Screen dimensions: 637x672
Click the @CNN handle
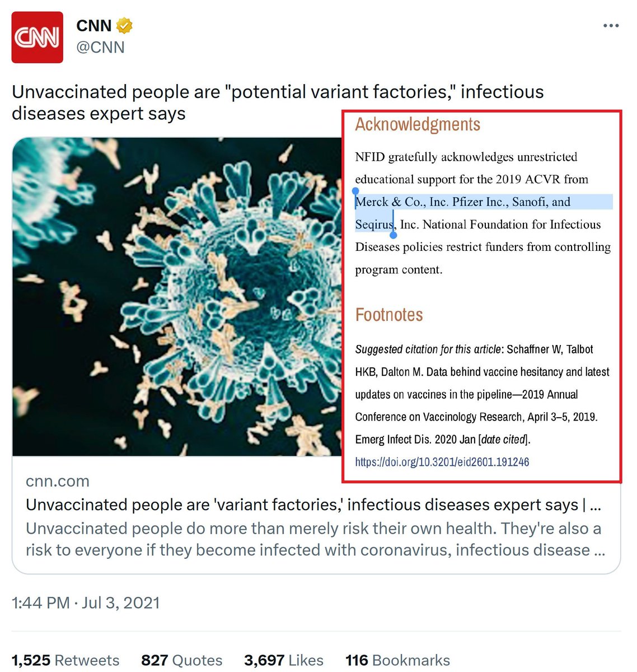100,47
